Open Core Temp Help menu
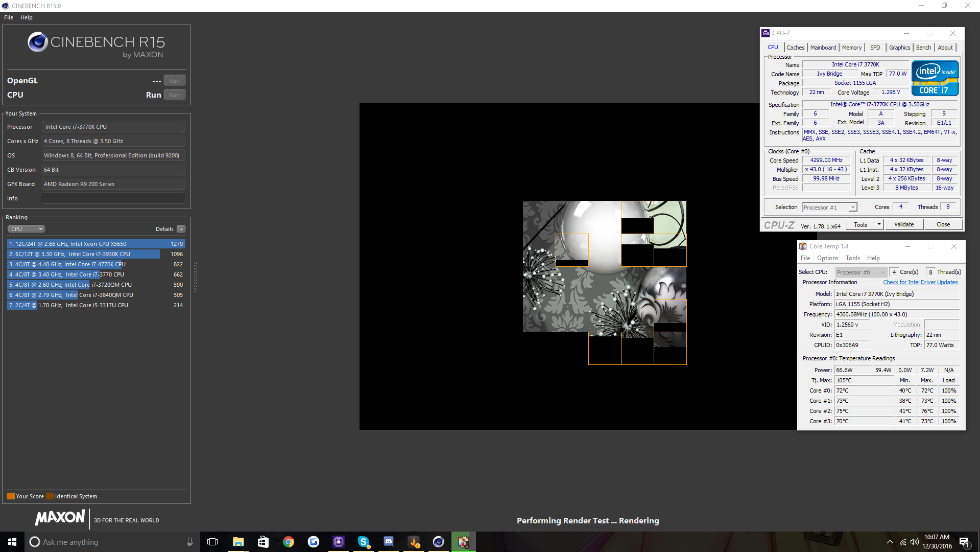This screenshot has width=980, height=552. point(874,258)
